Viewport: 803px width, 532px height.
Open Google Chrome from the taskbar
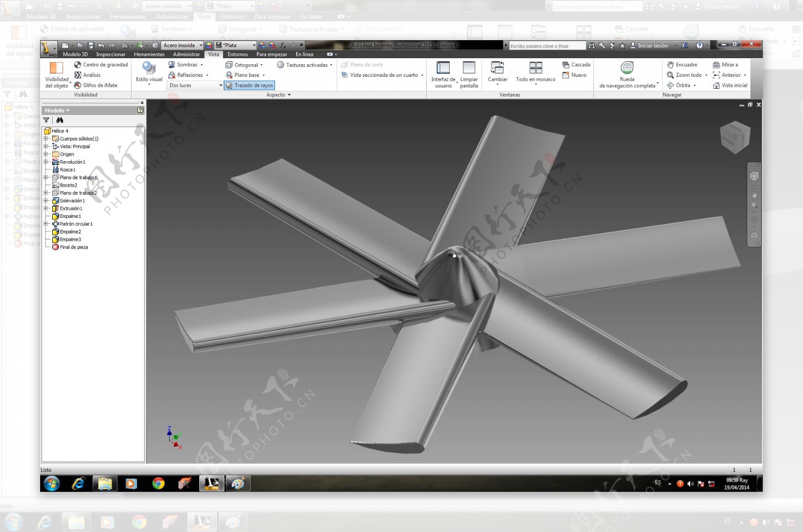pos(158,483)
